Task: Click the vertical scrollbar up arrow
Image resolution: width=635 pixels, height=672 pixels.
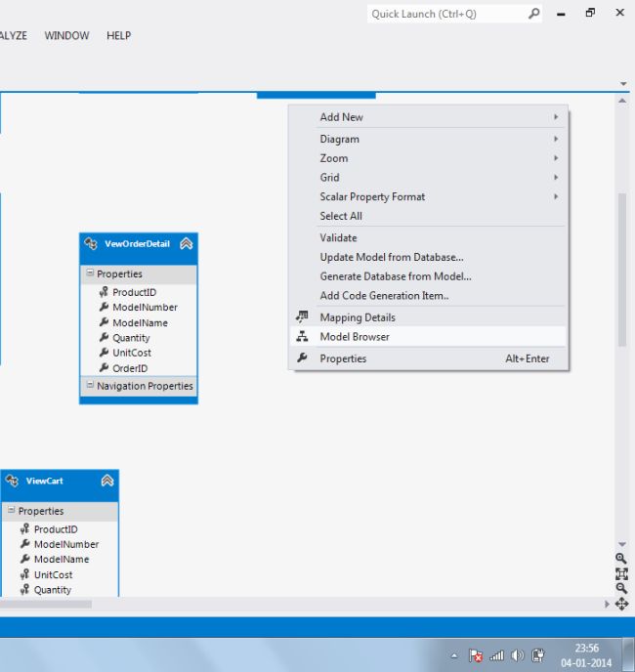Action: (x=622, y=101)
